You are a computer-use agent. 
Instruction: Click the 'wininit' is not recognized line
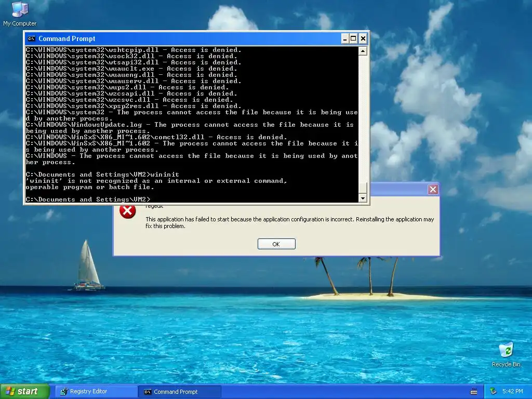156,181
